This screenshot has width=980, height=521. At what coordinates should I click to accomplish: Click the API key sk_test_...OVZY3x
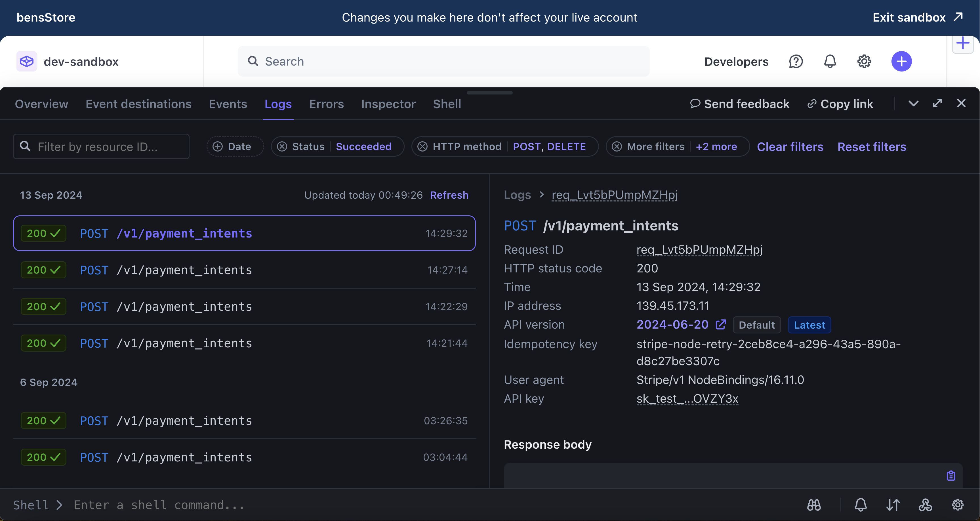[687, 398]
